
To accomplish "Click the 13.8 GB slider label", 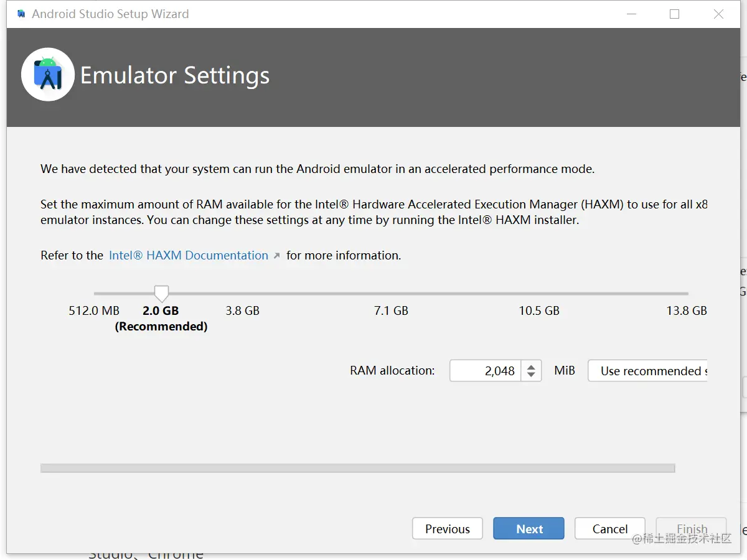I will pyautogui.click(x=687, y=310).
